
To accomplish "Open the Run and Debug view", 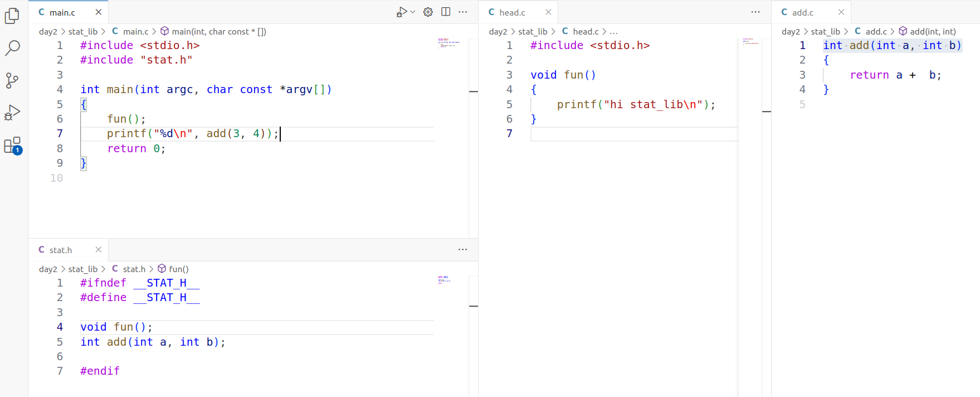I will [12, 113].
